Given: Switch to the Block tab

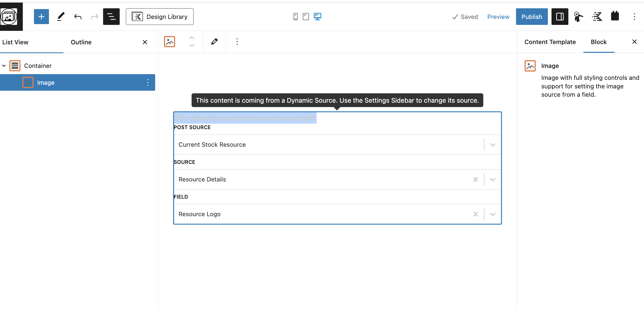Looking at the screenshot, I should pos(599,42).
